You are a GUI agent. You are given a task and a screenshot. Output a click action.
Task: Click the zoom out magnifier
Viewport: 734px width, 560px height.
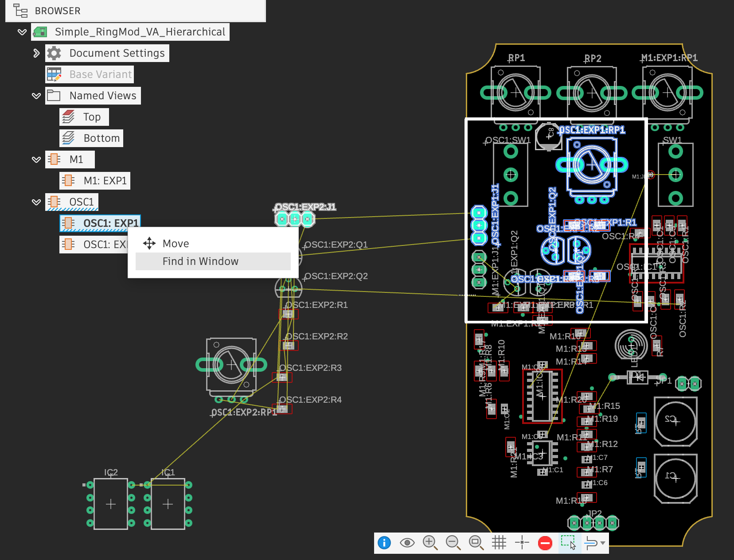453,542
